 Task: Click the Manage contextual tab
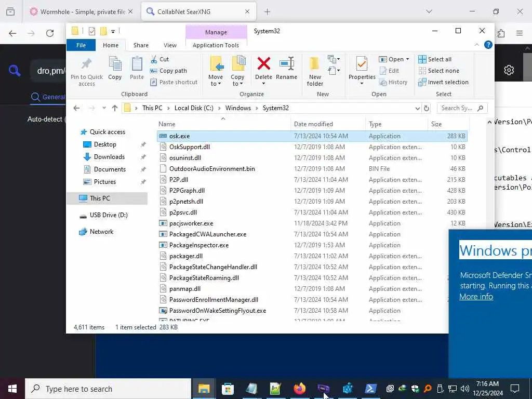pyautogui.click(x=216, y=32)
